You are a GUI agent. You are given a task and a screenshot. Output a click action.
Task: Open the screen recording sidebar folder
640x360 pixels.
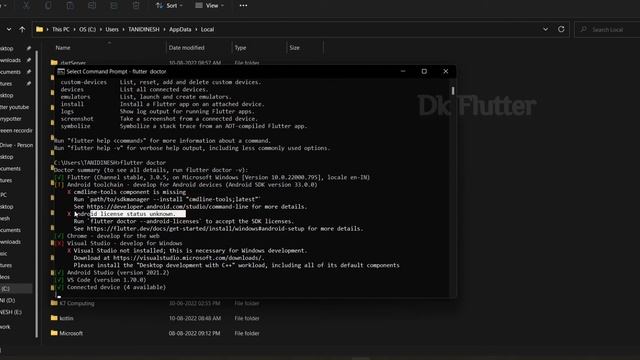click(16, 131)
